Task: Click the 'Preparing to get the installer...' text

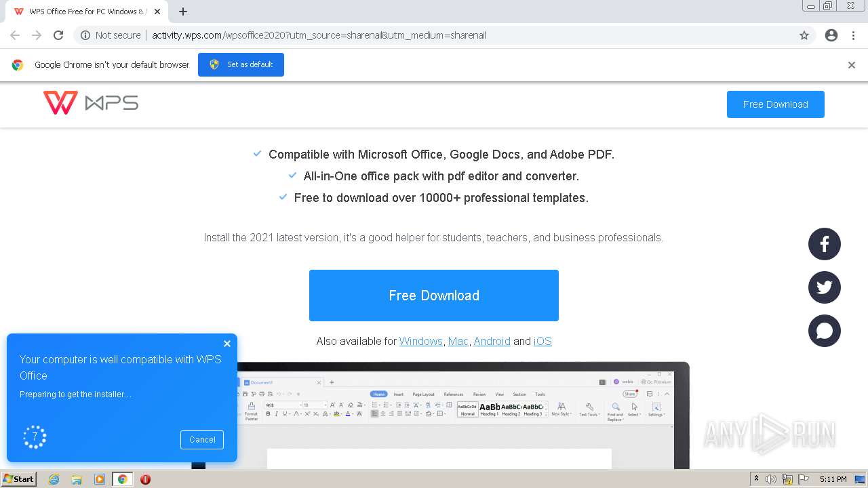Action: pos(76,394)
